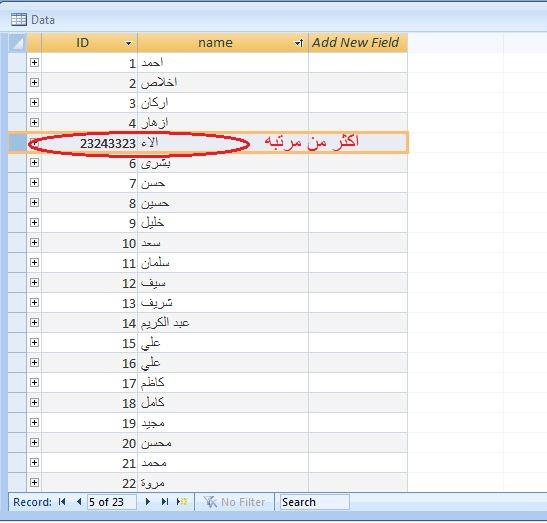The height and width of the screenshot is (523, 547).
Task: Open the name column sort dropdown
Action: point(299,43)
